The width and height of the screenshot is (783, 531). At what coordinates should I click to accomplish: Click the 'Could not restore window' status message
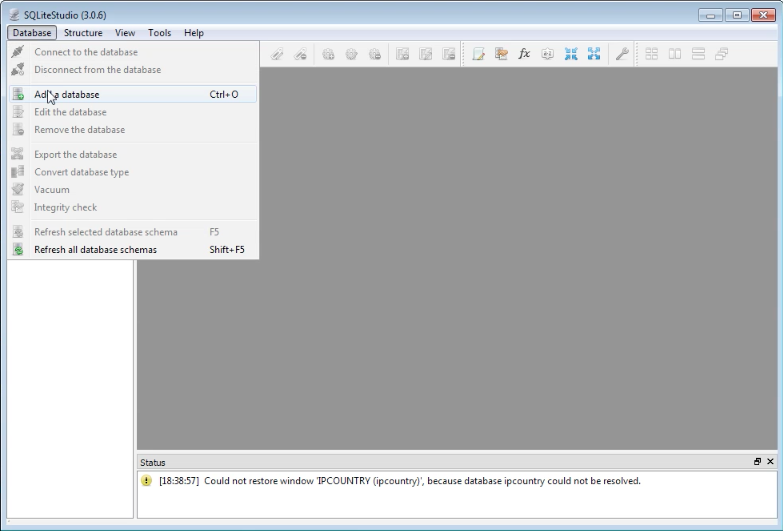tap(422, 481)
